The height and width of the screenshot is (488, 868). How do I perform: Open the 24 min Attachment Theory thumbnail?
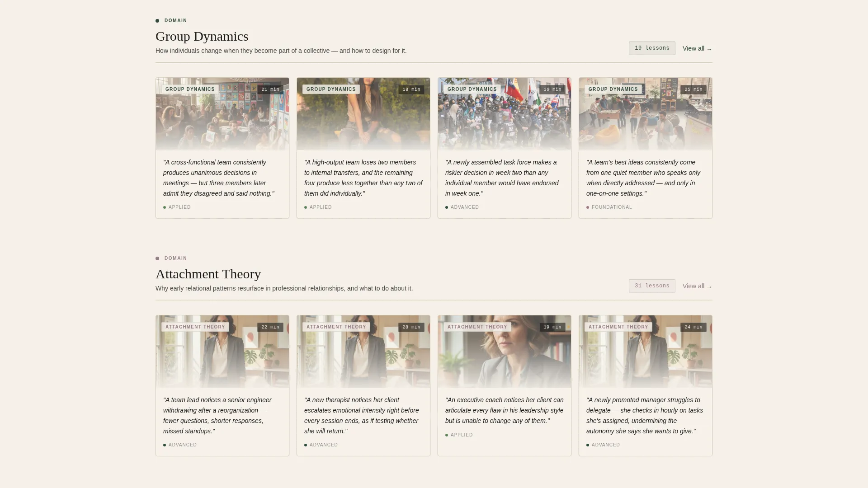pos(646,352)
